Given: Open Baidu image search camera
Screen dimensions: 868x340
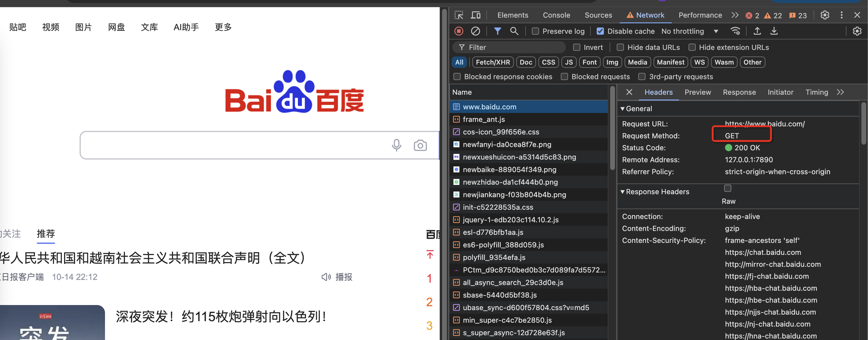Looking at the screenshot, I should point(420,146).
